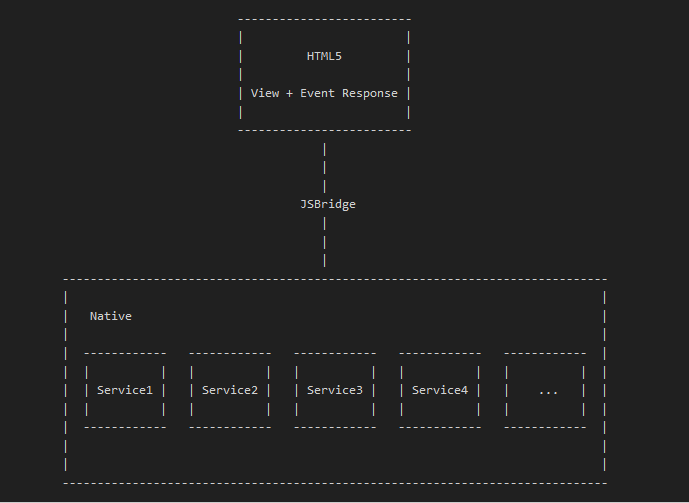
Task: Select the Service3 box label
Action: (335, 390)
